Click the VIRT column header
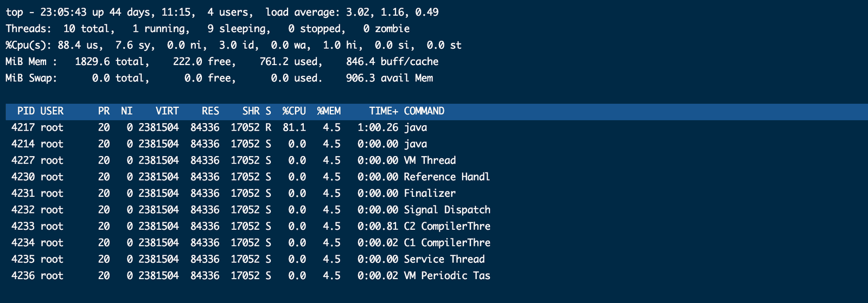Screen dimensions: 868x303 pyautogui.click(x=167, y=111)
